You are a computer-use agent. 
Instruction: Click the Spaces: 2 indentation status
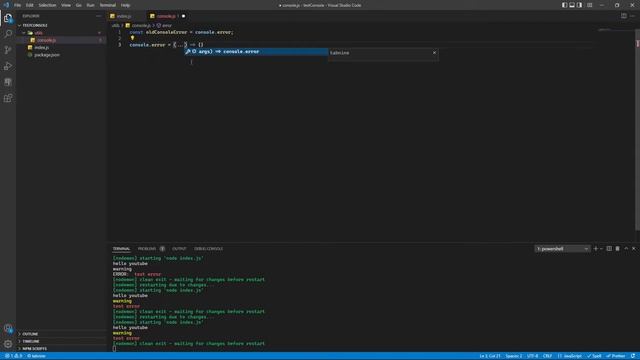click(x=513, y=356)
